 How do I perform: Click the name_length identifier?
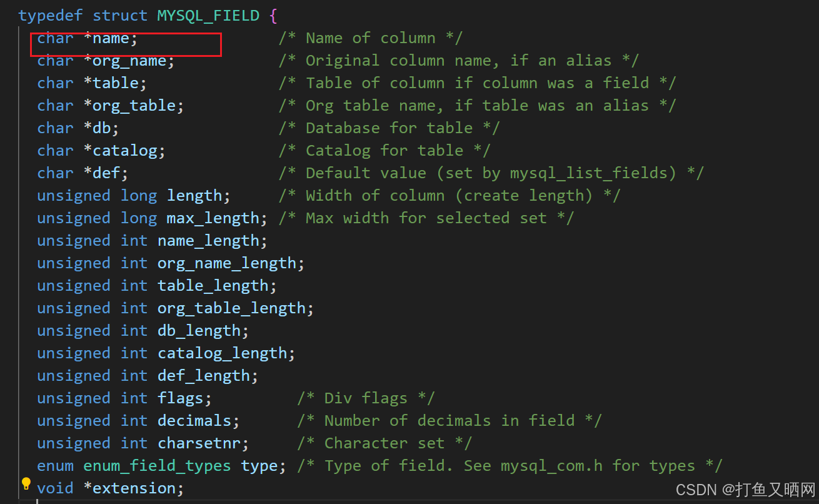(208, 241)
